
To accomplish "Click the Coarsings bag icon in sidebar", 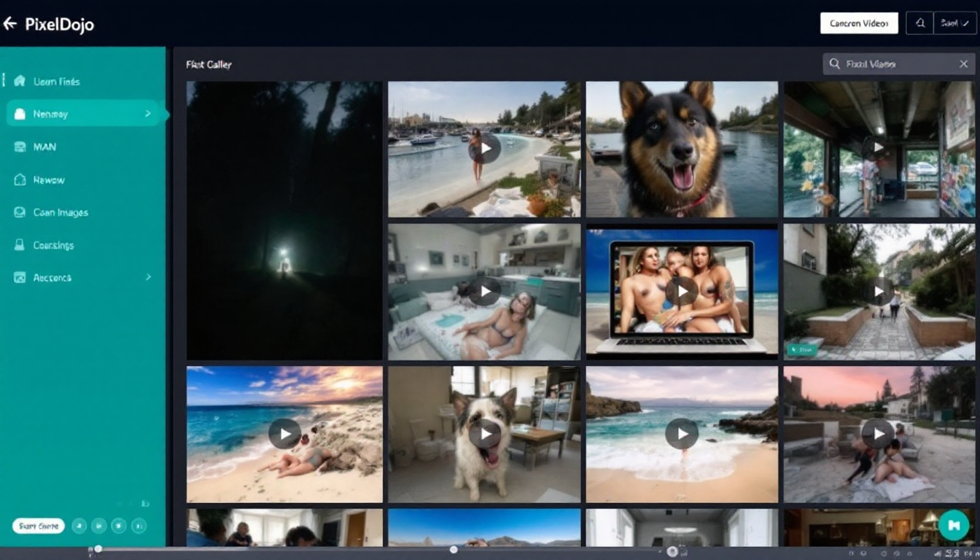I will (21, 245).
